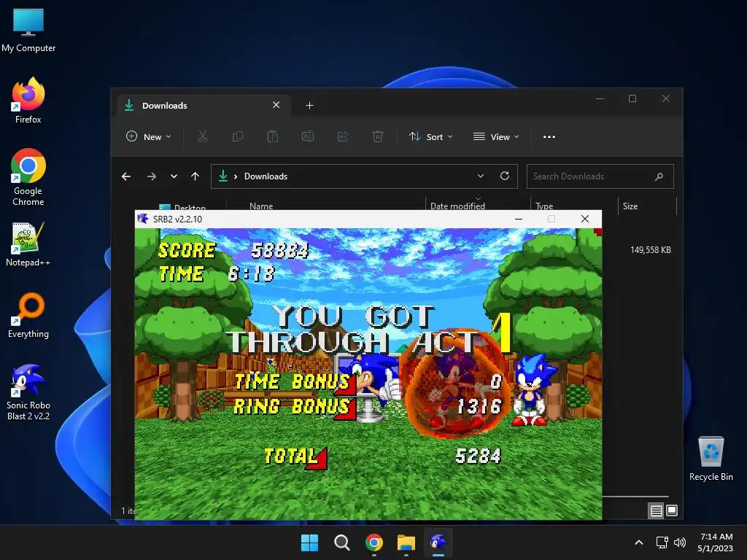Expand the address bar history dropdown
747x560 pixels.
click(481, 176)
